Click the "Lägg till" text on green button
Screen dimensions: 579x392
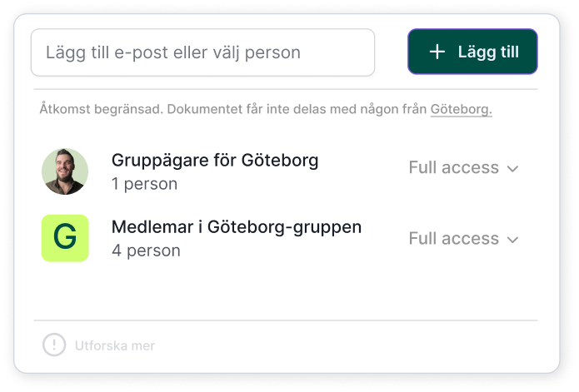pos(488,52)
